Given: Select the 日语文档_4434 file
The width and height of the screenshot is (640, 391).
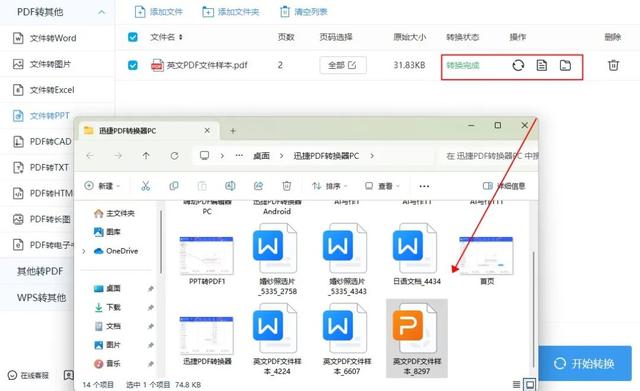Looking at the screenshot, I should pos(417,254).
